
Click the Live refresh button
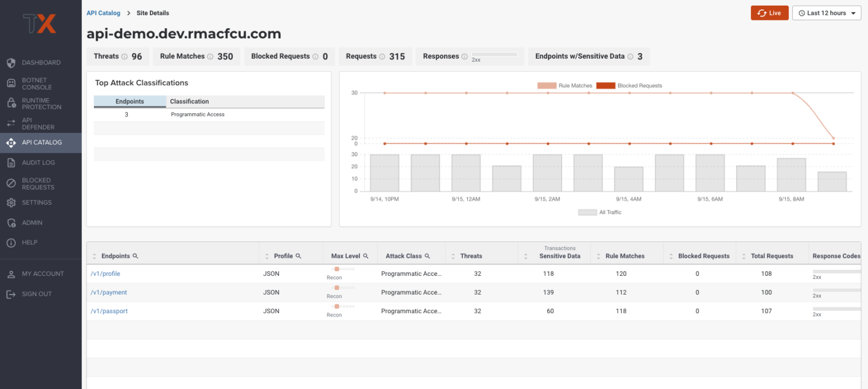[769, 13]
